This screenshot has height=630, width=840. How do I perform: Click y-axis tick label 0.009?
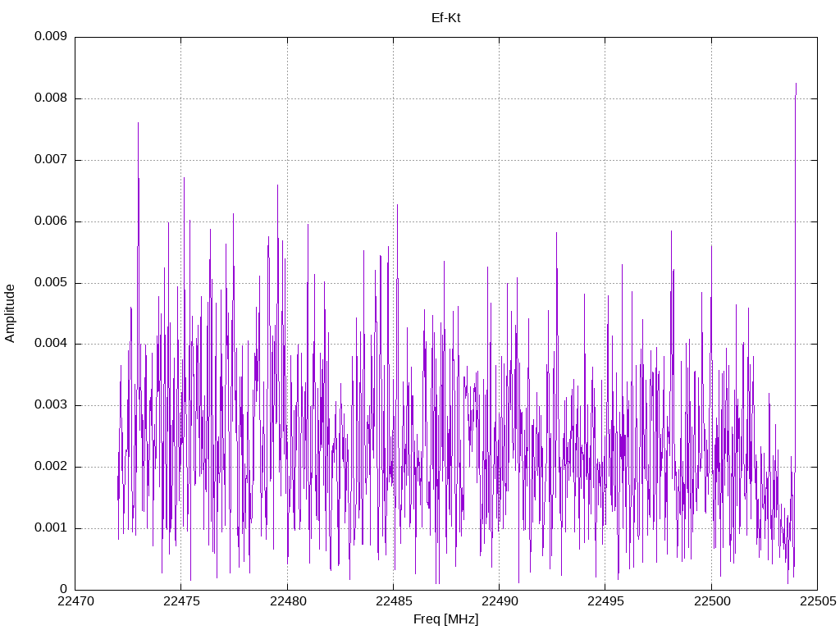[x=51, y=36]
